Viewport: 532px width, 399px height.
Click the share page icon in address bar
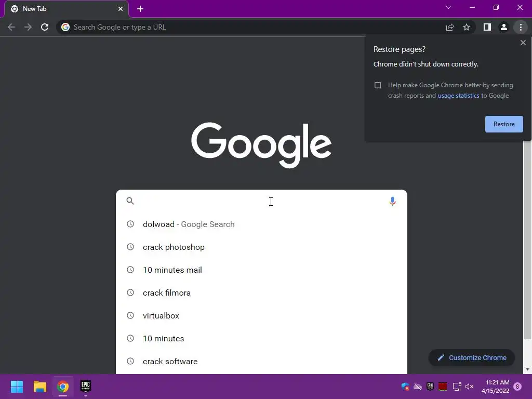coord(450,27)
